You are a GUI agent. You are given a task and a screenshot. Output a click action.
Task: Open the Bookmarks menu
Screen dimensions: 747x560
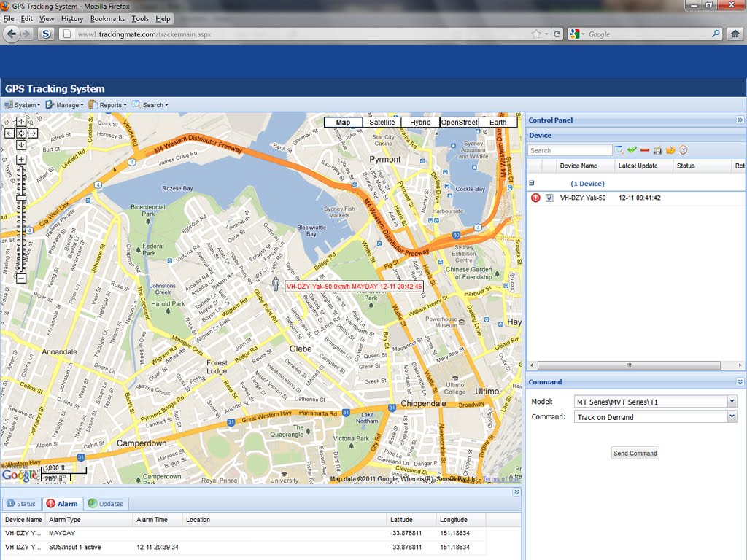pyautogui.click(x=107, y=18)
